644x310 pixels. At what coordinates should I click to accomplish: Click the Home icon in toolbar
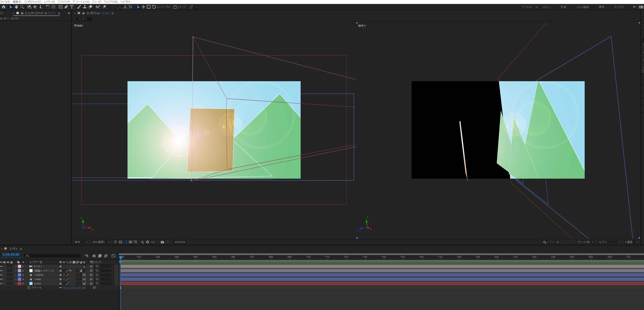(x=3, y=7)
